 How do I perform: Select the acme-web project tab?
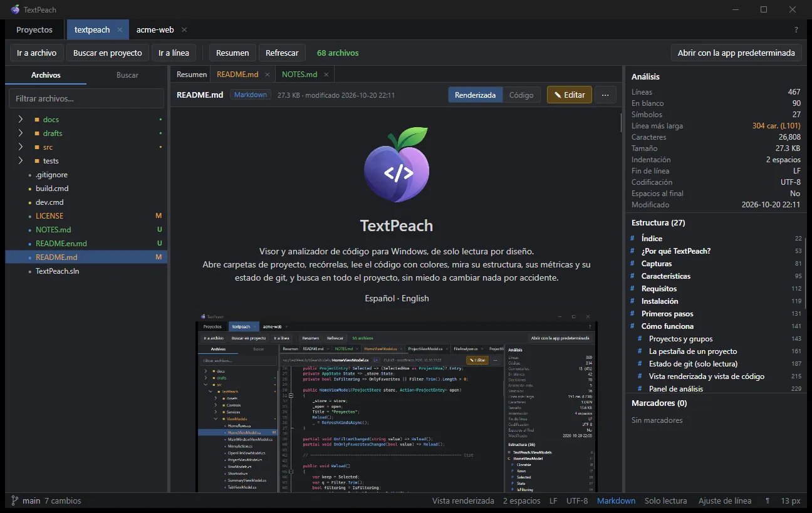(x=155, y=29)
